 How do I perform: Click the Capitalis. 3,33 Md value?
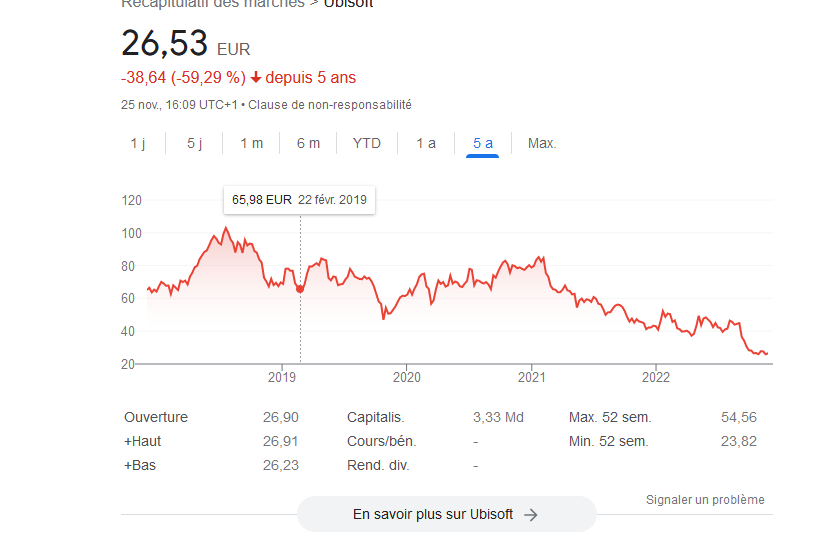(x=498, y=417)
